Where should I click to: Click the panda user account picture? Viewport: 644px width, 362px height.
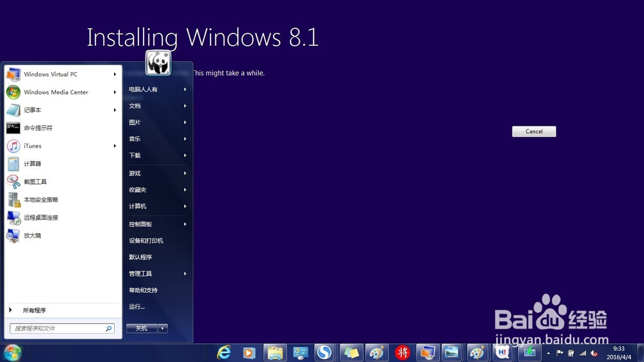tap(158, 63)
